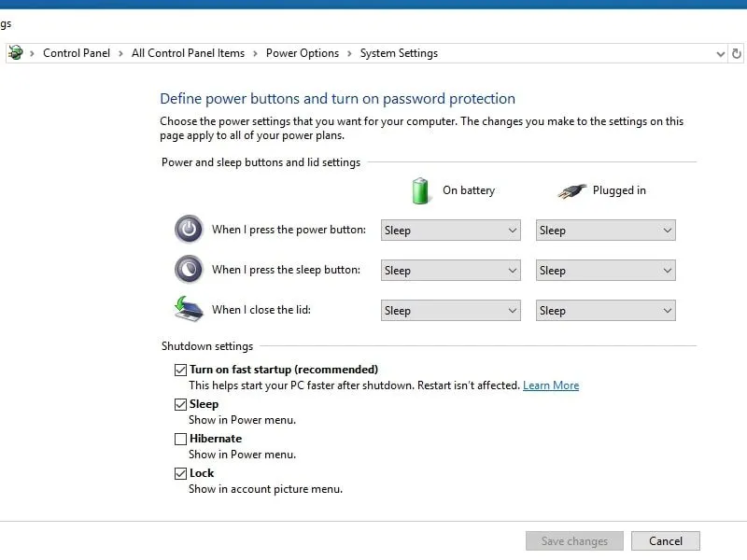Open the Learn More link

551,385
